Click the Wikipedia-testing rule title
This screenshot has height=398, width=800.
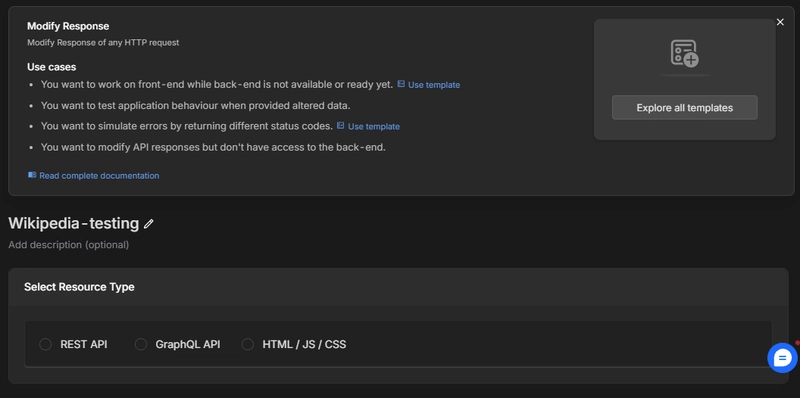tap(73, 223)
